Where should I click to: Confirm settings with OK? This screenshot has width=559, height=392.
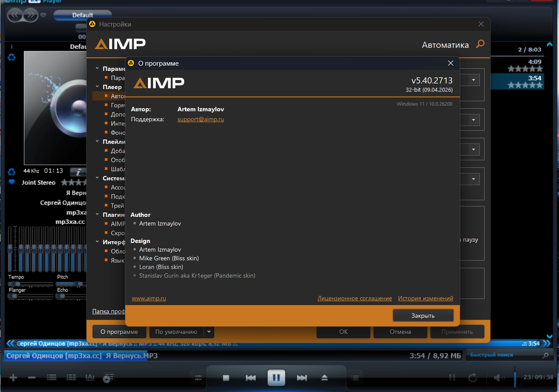coord(343,332)
